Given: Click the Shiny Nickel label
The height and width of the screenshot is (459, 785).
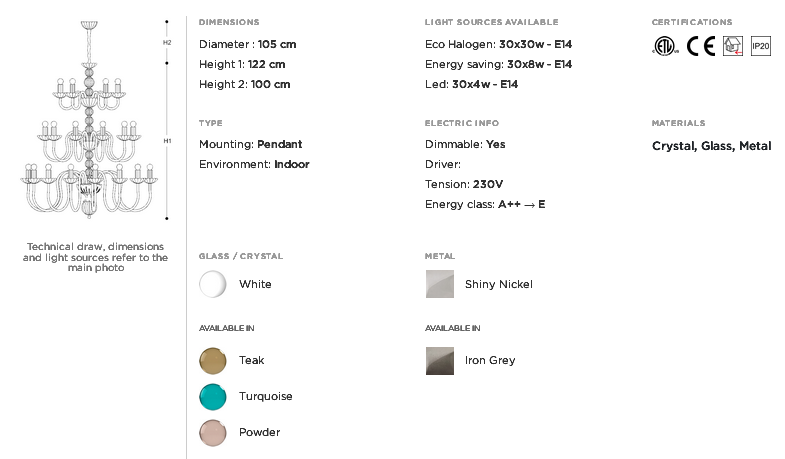Looking at the screenshot, I should pyautogui.click(x=499, y=284).
